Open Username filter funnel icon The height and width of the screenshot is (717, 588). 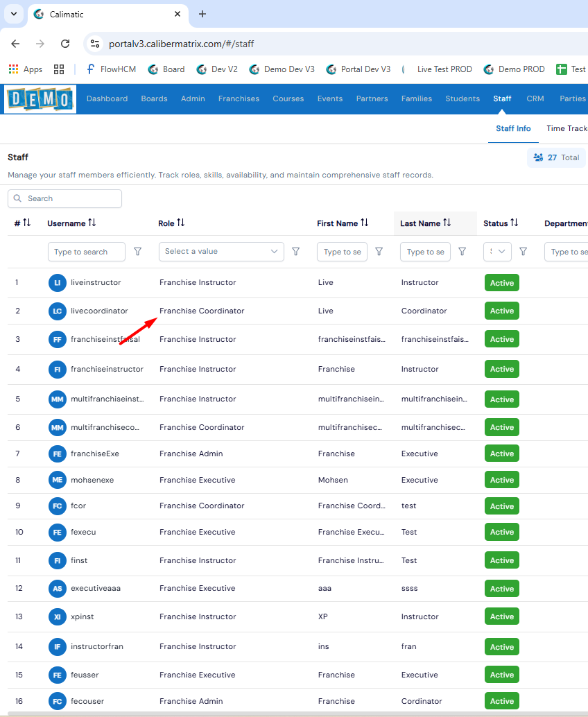137,252
